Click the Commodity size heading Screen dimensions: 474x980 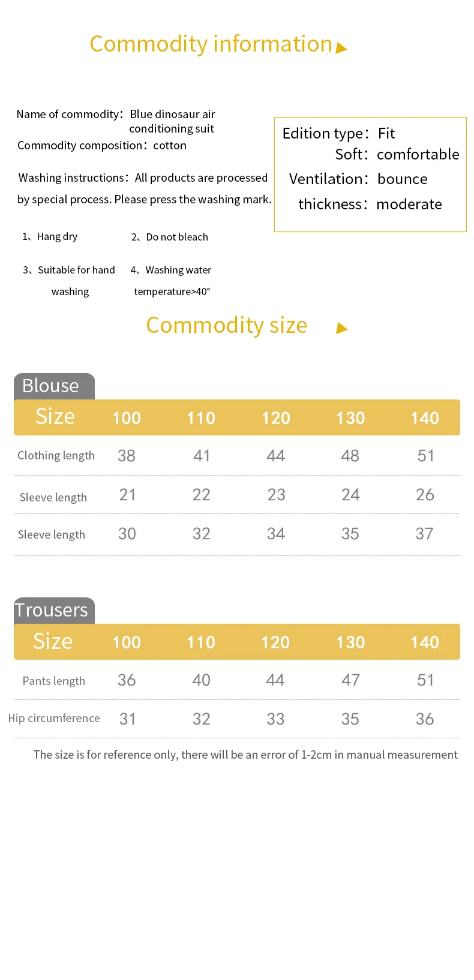point(226,325)
